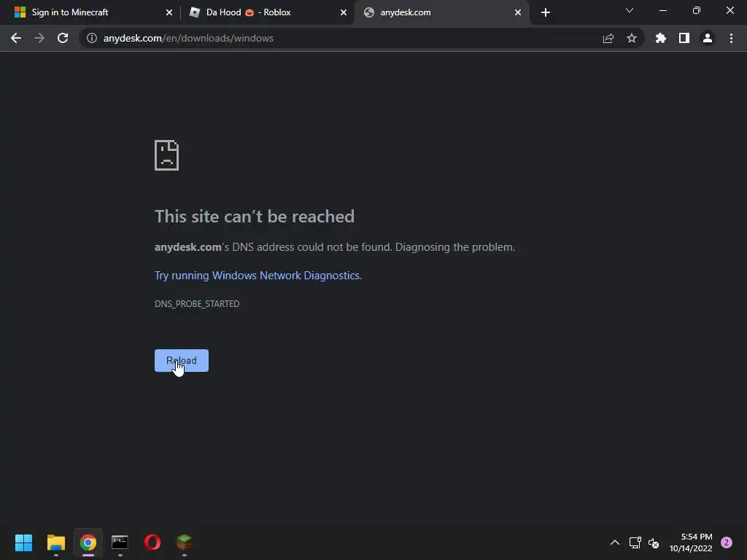747x560 pixels.
Task: View site information icon in address bar
Action: click(92, 38)
